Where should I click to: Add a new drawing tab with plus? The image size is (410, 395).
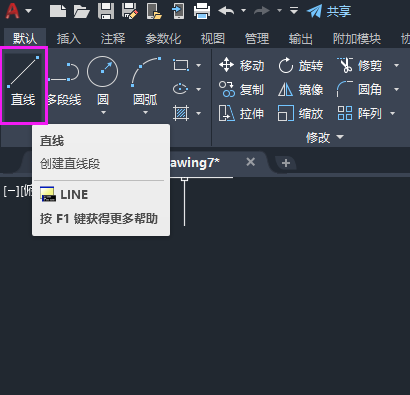pos(286,163)
